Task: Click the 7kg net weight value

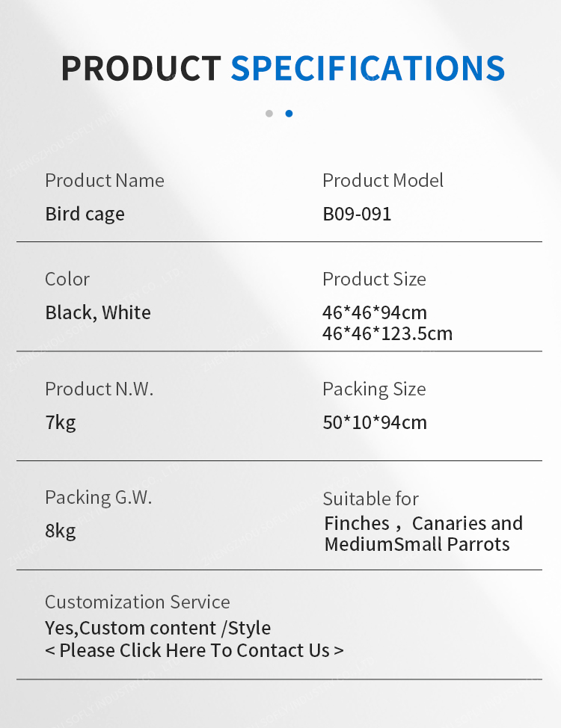Action: (61, 422)
